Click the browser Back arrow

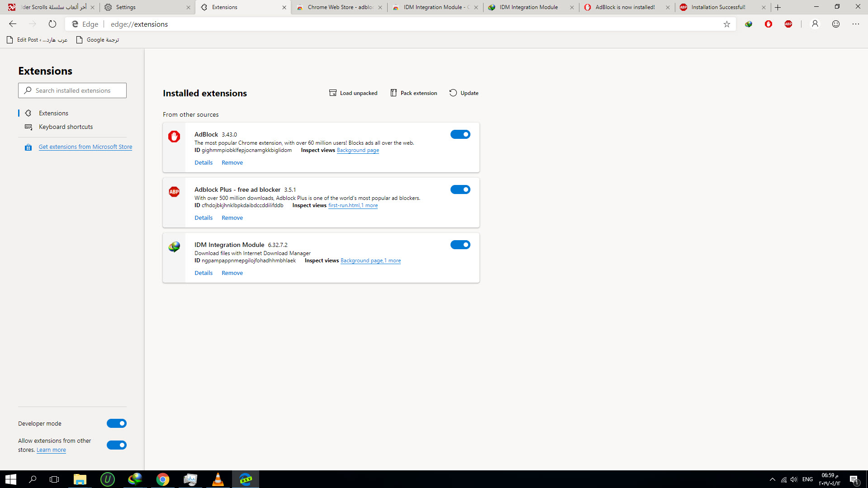coord(13,24)
